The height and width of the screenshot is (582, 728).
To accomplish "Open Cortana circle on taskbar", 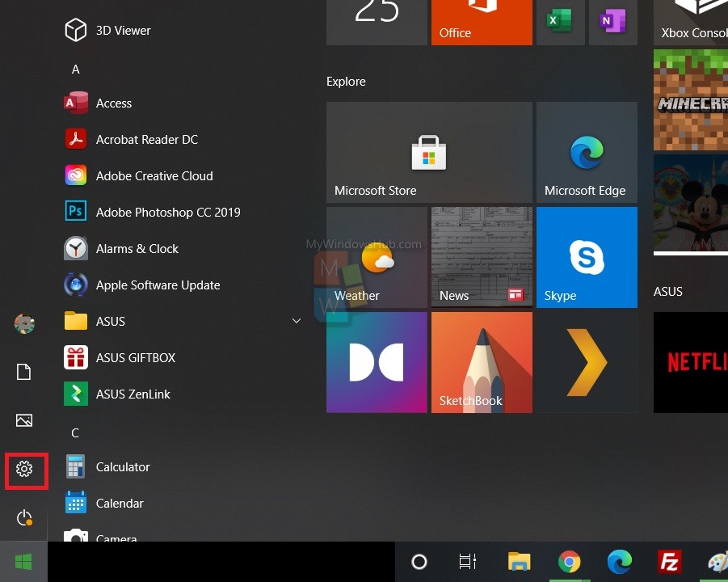I will 419,562.
